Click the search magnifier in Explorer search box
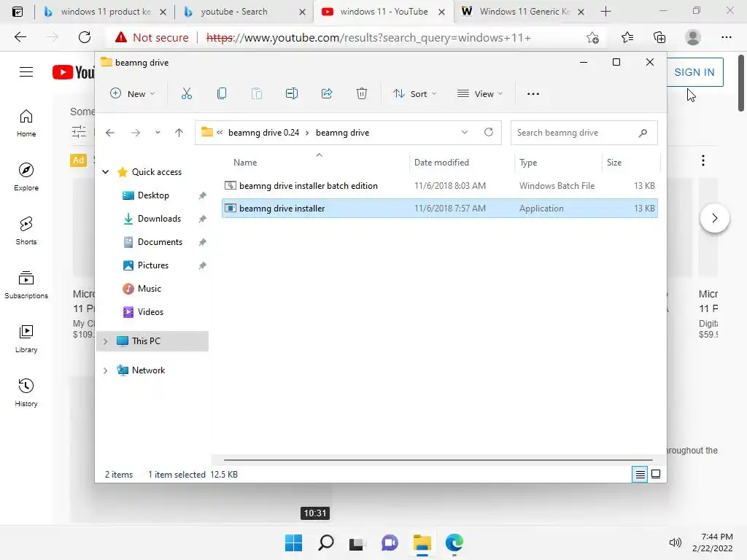The width and height of the screenshot is (747, 560). tap(643, 133)
